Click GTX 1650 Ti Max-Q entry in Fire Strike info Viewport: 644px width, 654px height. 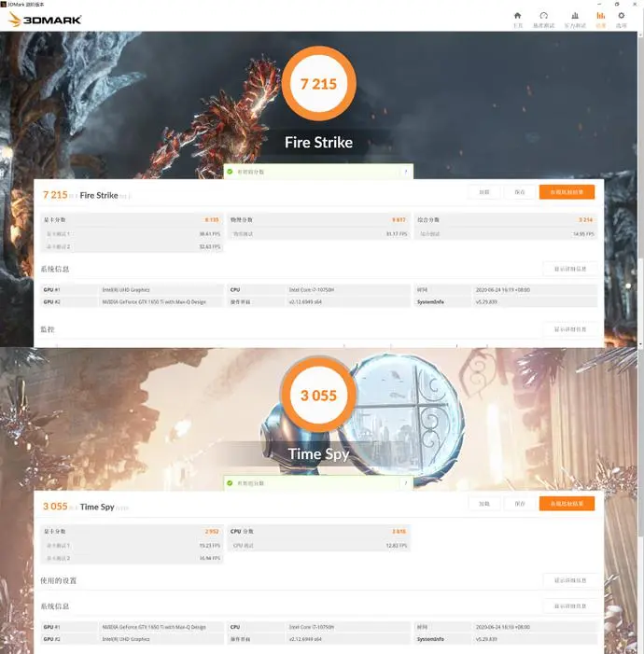click(154, 302)
